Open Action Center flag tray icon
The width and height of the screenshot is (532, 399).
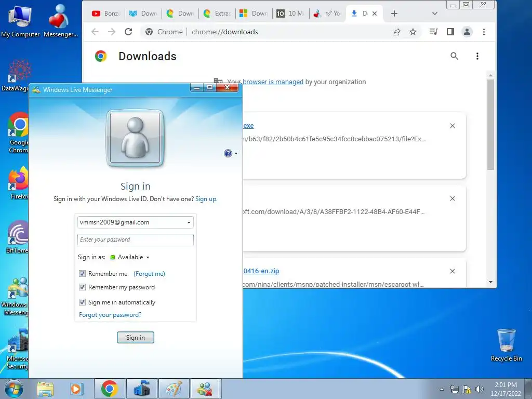coord(467,389)
